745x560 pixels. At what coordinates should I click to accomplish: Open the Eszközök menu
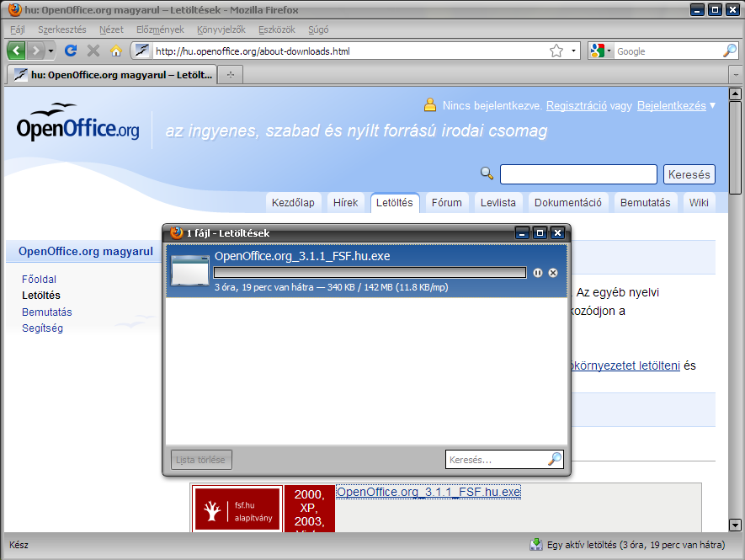(277, 29)
